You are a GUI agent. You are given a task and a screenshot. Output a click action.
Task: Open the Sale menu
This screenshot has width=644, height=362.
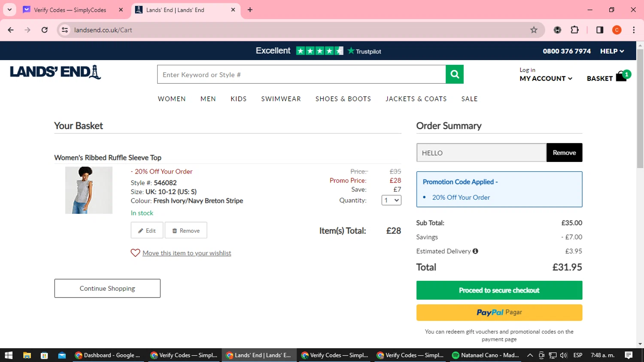pyautogui.click(x=469, y=99)
